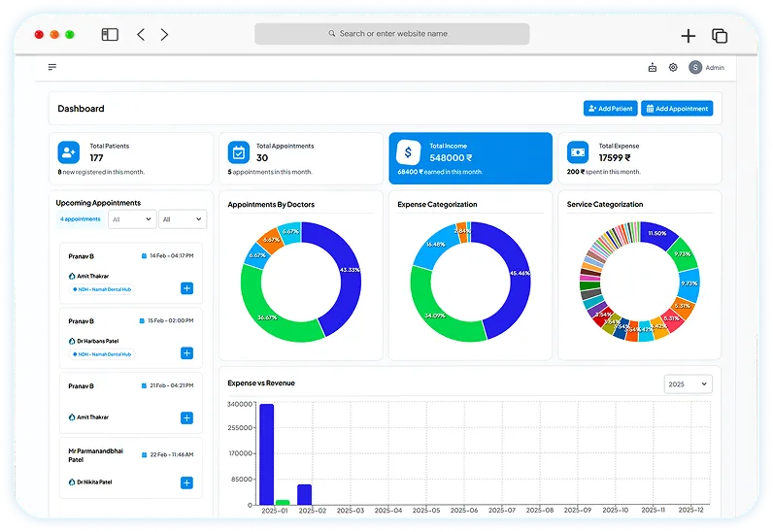Screen dimensions: 773x532
Task: Click the calendar icon beside 14 Feb - 04:17 PM
Action: pyautogui.click(x=145, y=256)
